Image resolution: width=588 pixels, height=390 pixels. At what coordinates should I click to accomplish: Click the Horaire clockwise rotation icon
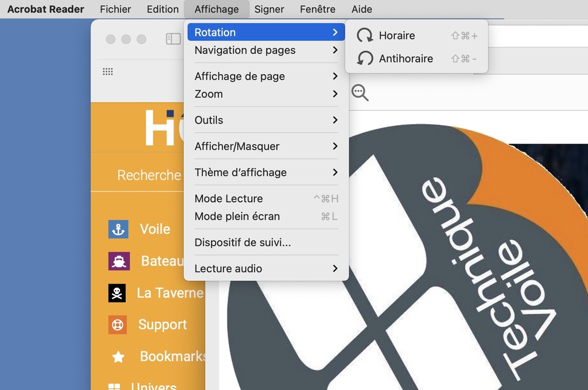(x=365, y=35)
